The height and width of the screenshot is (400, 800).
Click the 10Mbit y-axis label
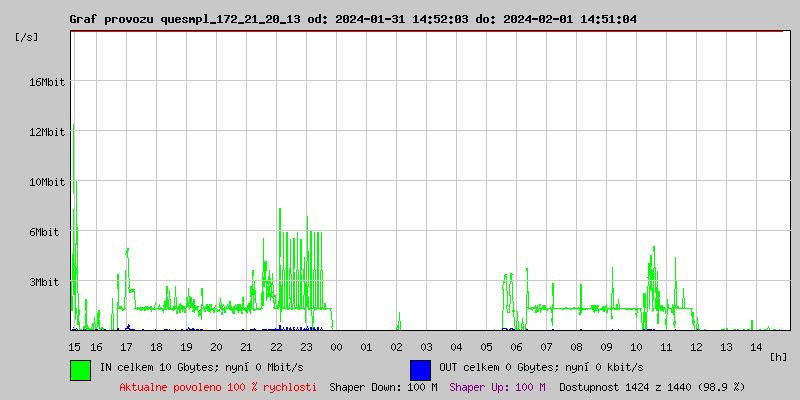[x=46, y=182]
